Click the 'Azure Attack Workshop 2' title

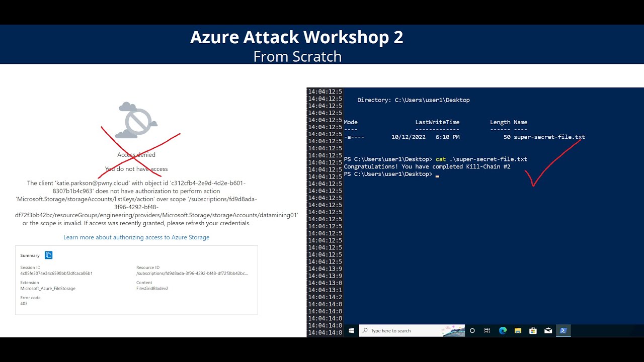(x=297, y=37)
